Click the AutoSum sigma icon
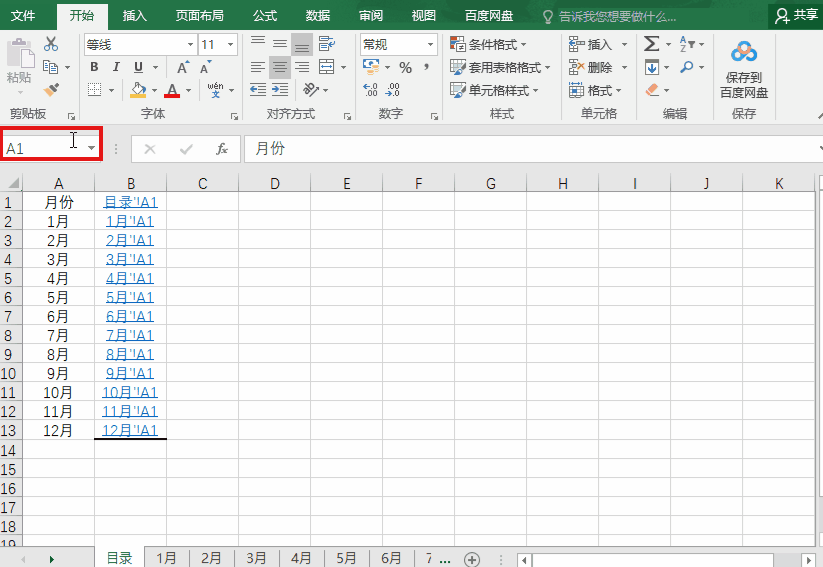823x567 pixels. (651, 44)
